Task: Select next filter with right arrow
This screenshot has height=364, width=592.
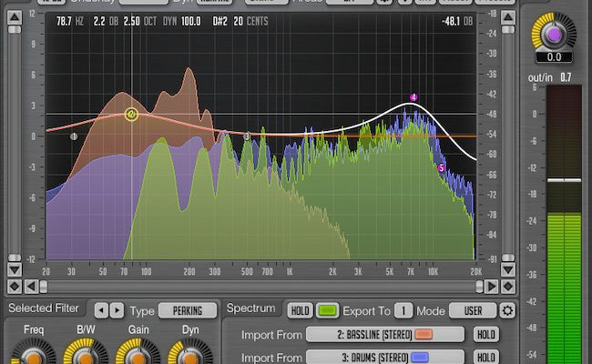Action: click(x=116, y=310)
